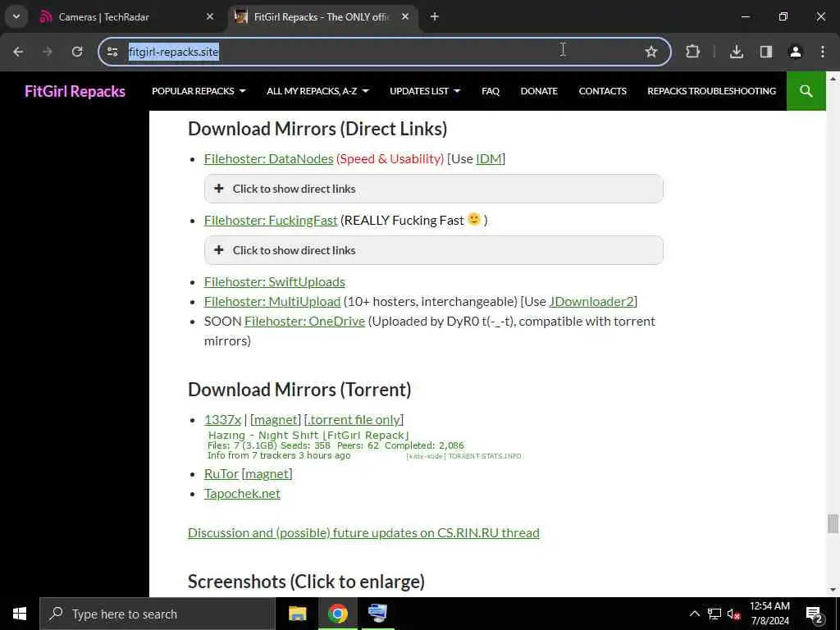
Task: Show hidden system tray icons
Action: 694,614
